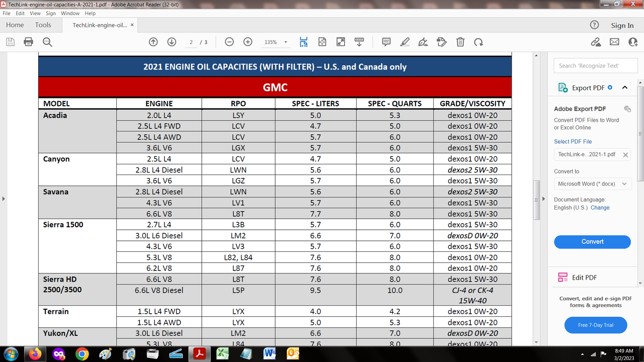Click the Free 7-Day Trial button

[x=596, y=325]
